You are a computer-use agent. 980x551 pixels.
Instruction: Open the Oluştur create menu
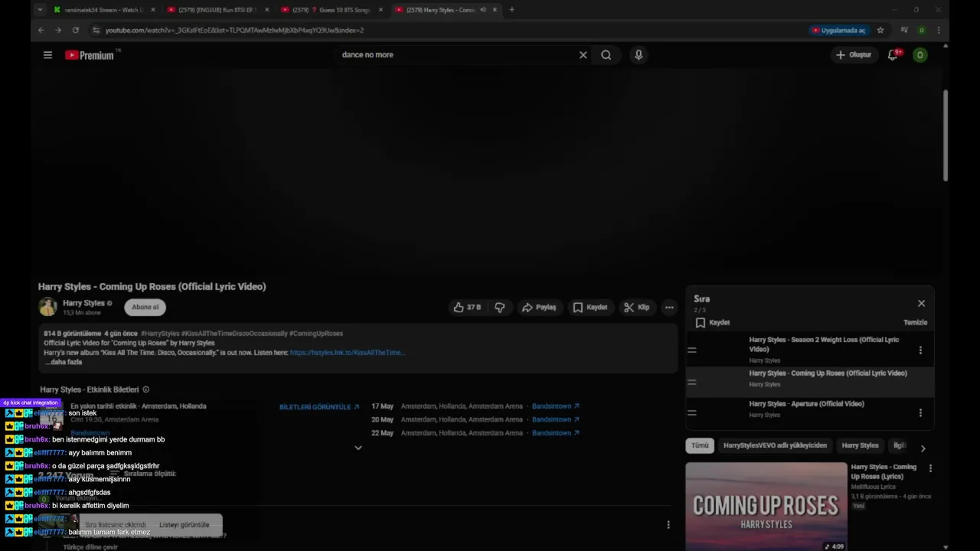(x=853, y=55)
